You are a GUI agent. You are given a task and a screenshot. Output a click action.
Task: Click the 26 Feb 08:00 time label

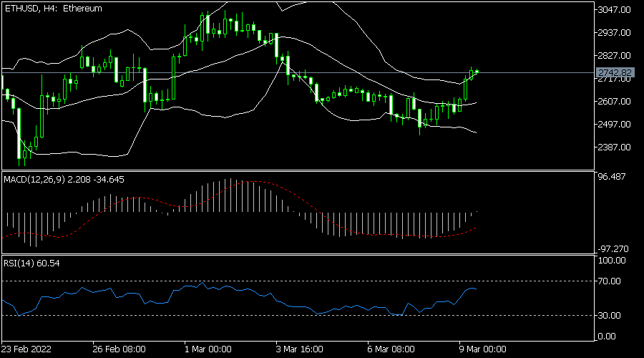click(x=119, y=349)
